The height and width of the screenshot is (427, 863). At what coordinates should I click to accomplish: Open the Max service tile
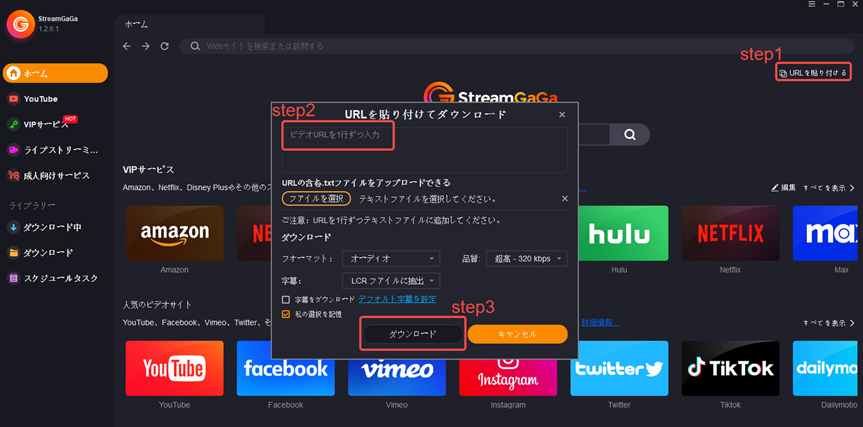click(x=825, y=233)
